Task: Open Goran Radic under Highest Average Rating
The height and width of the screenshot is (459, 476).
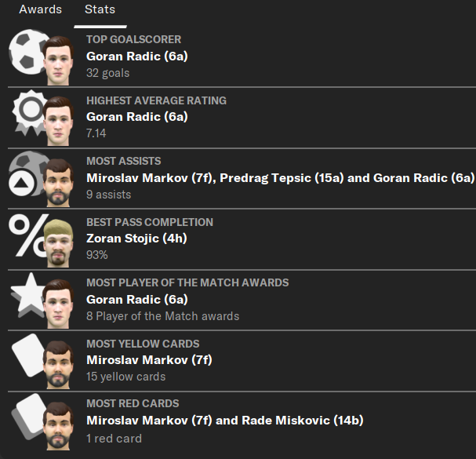Action: coord(137,117)
